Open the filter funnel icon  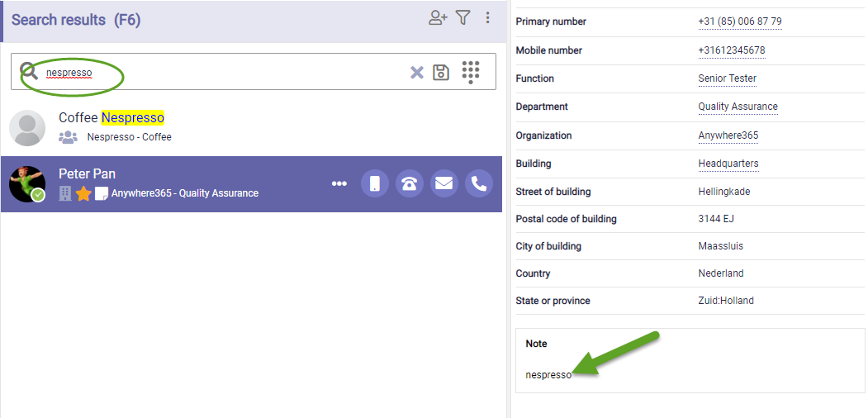(463, 17)
